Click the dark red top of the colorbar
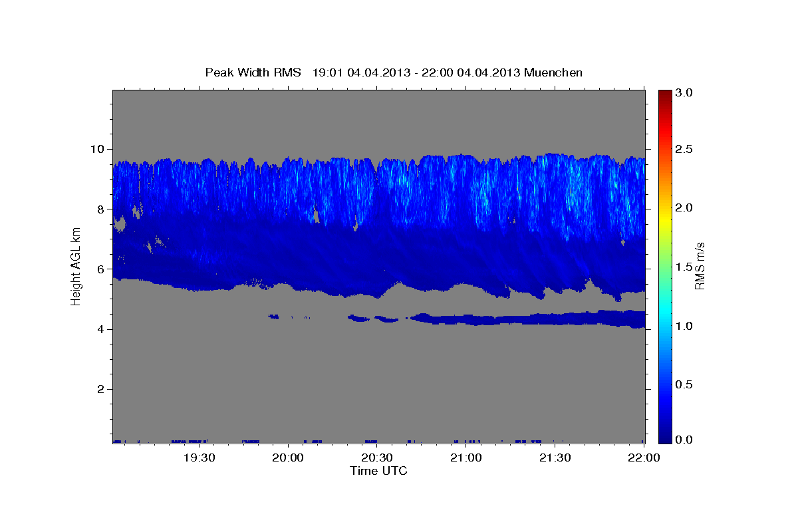The height and width of the screenshot is (532, 798). pyautogui.click(x=664, y=96)
